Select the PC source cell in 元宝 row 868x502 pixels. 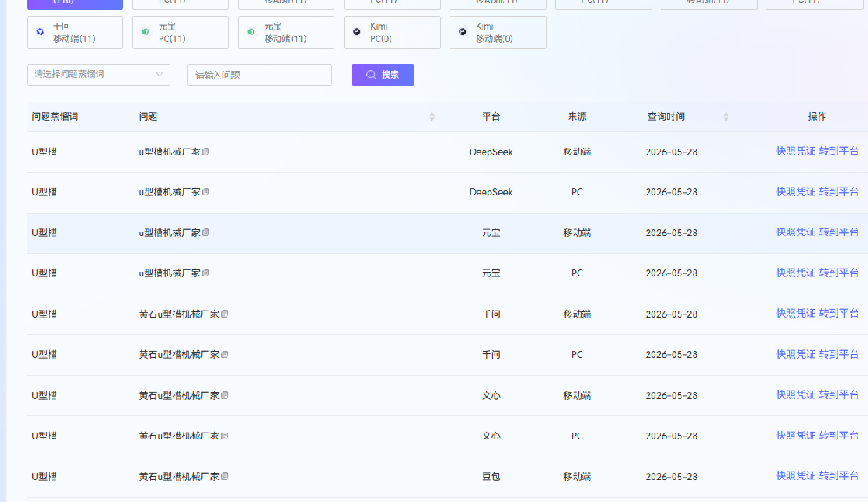[577, 274]
